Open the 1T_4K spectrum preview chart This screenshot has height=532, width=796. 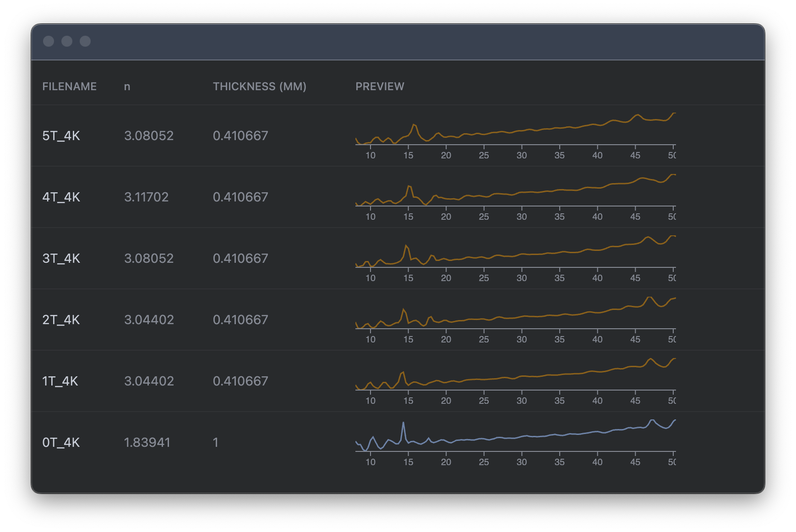[x=516, y=381]
